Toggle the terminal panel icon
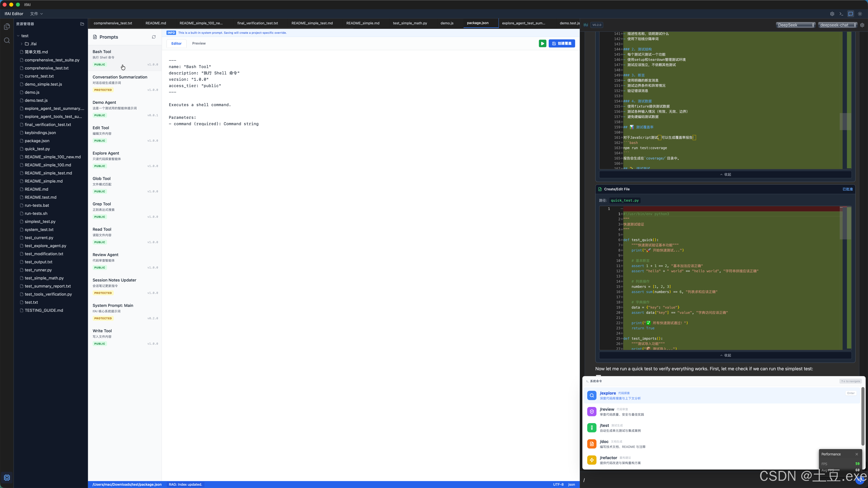The width and height of the screenshot is (868, 488). (x=841, y=14)
